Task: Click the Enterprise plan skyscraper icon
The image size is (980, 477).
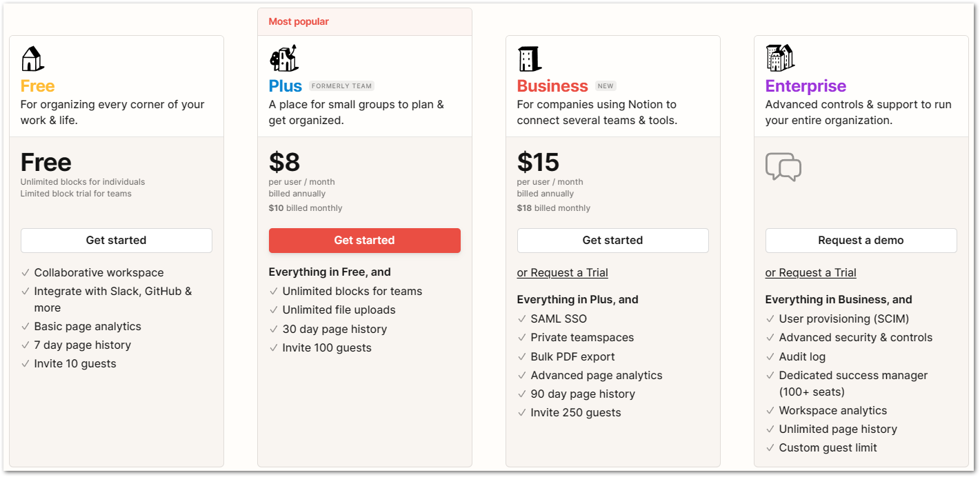Action: 780,59
